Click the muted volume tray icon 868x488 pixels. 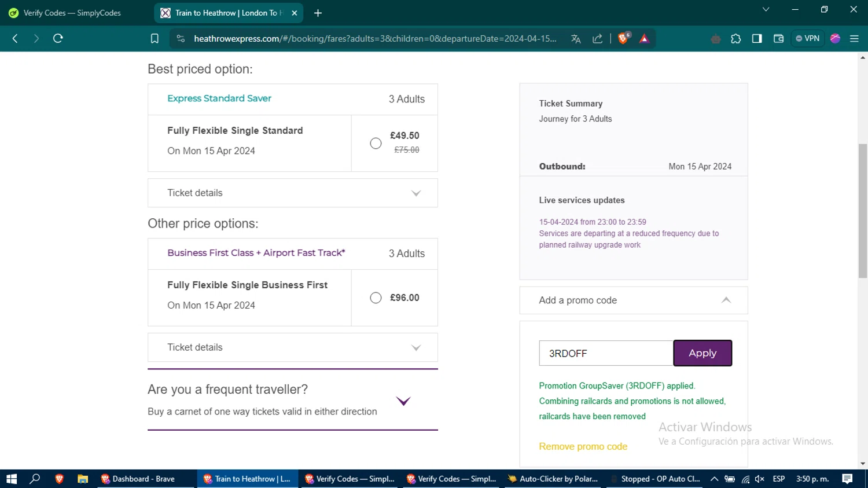(x=760, y=479)
